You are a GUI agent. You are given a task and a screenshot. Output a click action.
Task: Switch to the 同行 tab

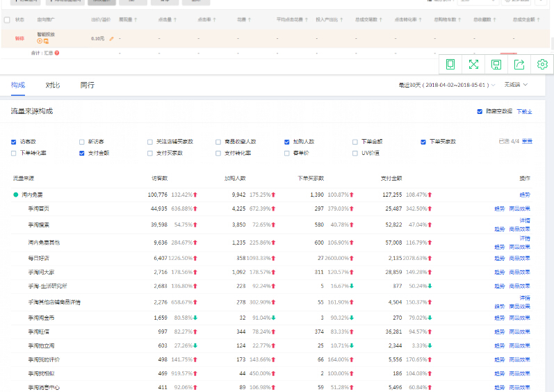(x=87, y=85)
